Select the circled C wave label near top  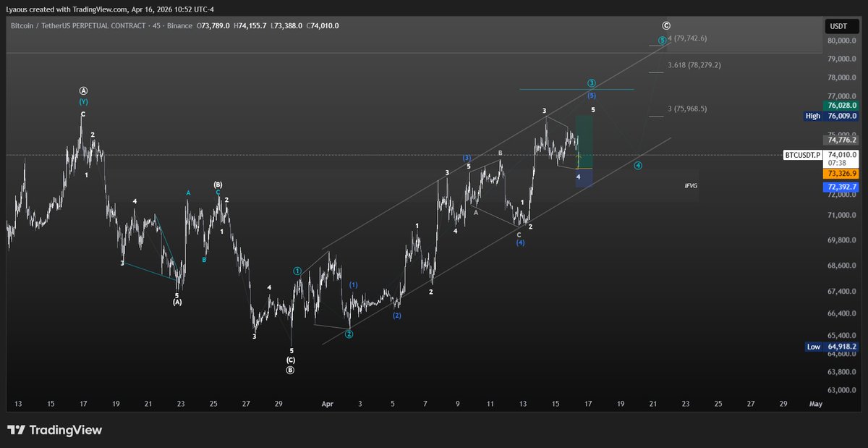pos(665,25)
